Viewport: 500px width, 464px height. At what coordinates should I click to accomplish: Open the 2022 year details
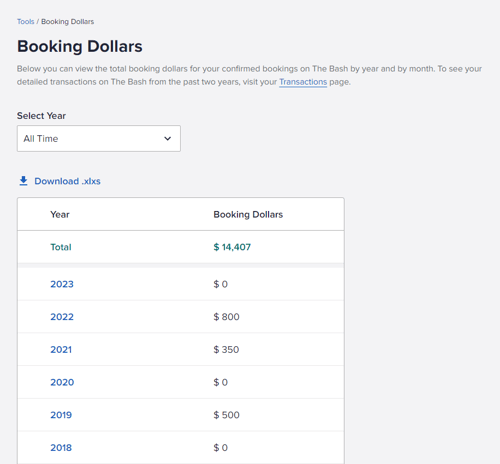click(x=62, y=317)
